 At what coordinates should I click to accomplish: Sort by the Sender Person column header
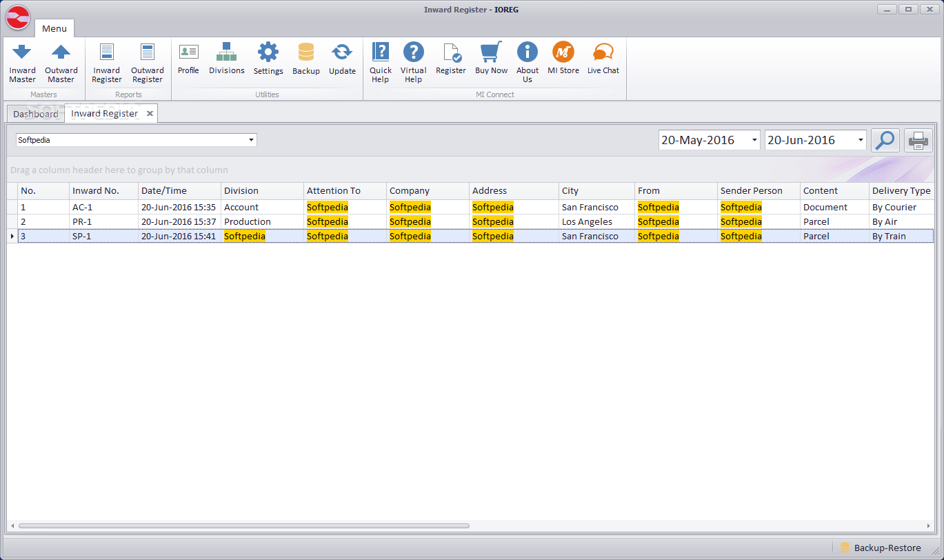pyautogui.click(x=759, y=191)
